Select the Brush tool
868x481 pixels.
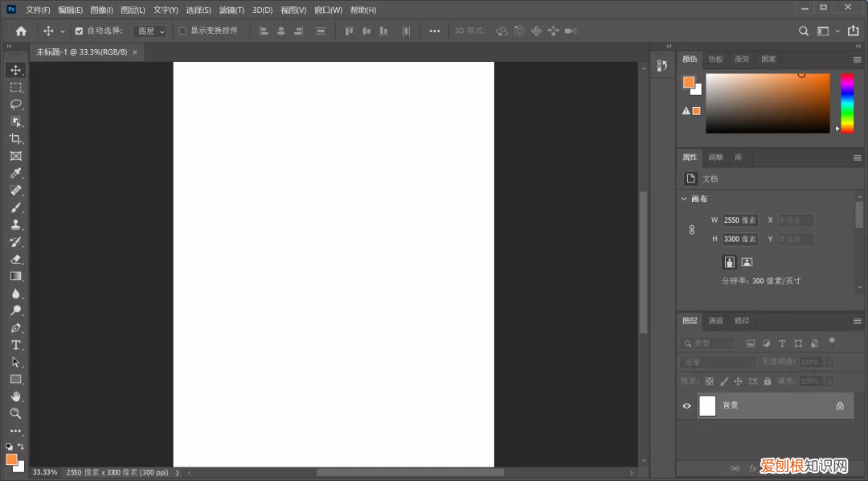15,208
